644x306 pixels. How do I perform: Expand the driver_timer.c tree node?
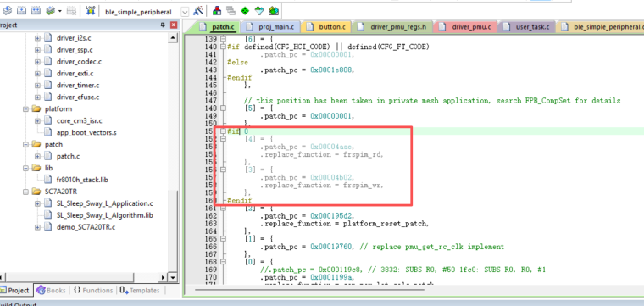click(x=37, y=86)
